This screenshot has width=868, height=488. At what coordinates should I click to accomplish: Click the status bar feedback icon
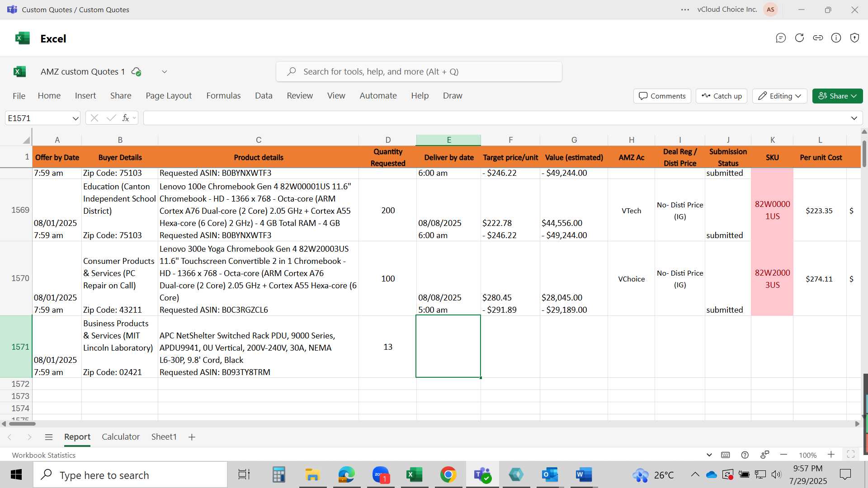click(765, 455)
